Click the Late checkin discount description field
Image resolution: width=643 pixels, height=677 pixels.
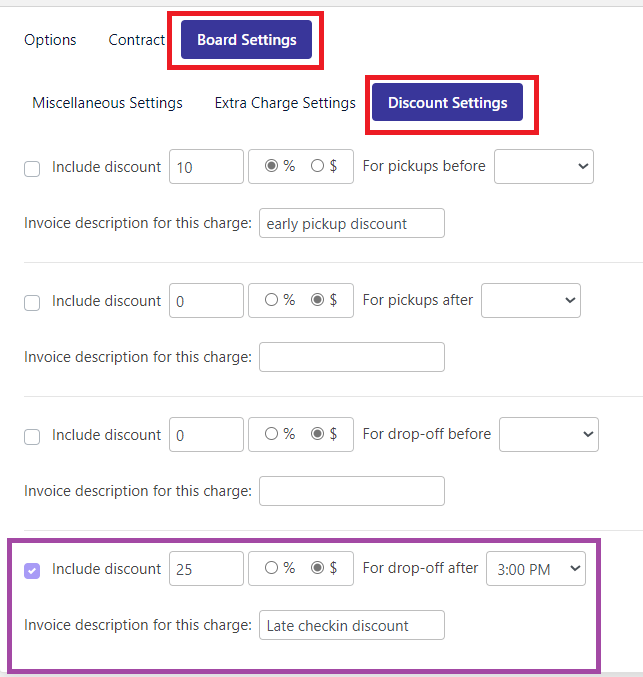click(x=352, y=625)
